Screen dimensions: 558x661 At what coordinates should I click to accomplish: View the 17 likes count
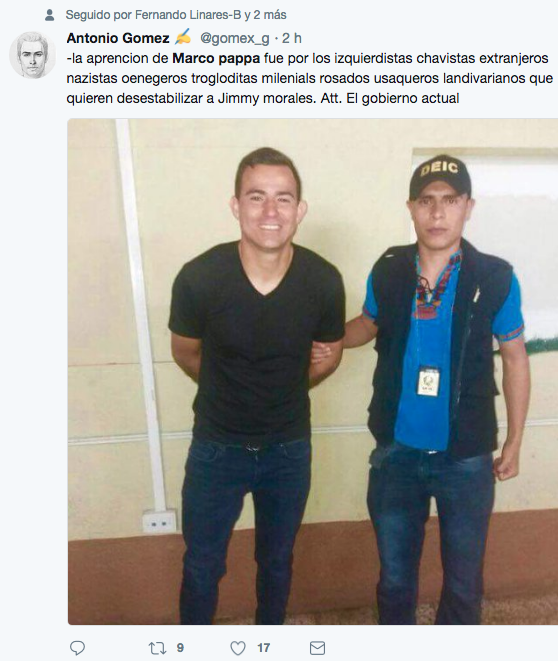(x=263, y=648)
